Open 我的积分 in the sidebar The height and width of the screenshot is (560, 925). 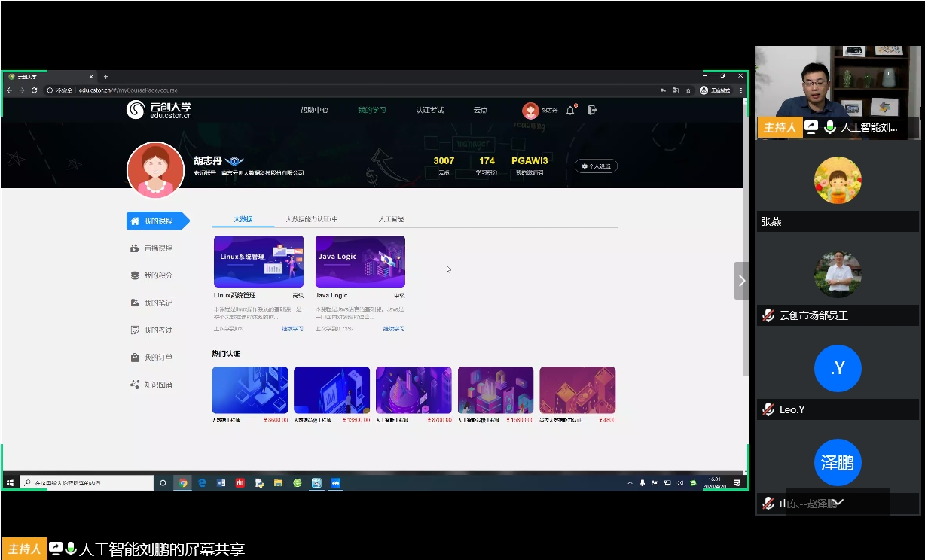157,275
